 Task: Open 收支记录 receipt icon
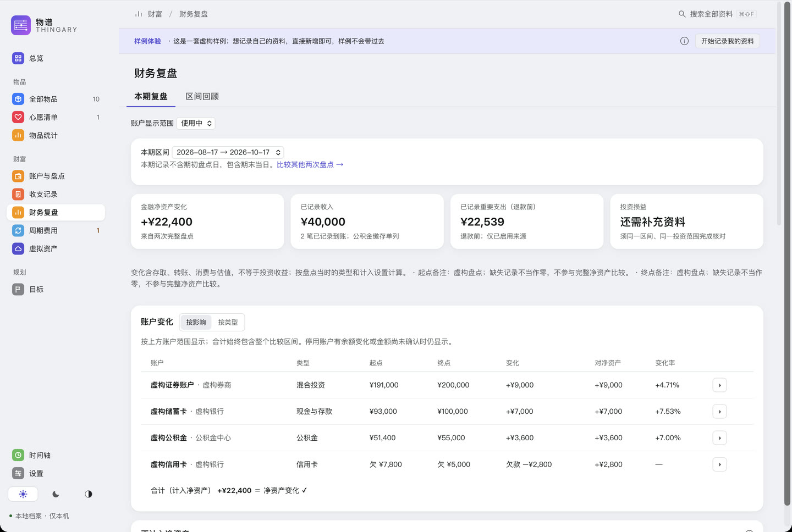click(x=18, y=194)
